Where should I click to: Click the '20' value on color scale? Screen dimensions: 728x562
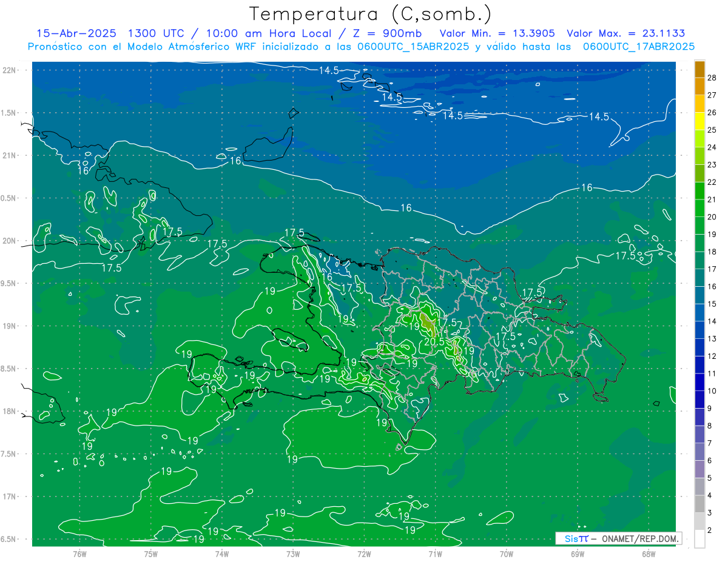712,217
